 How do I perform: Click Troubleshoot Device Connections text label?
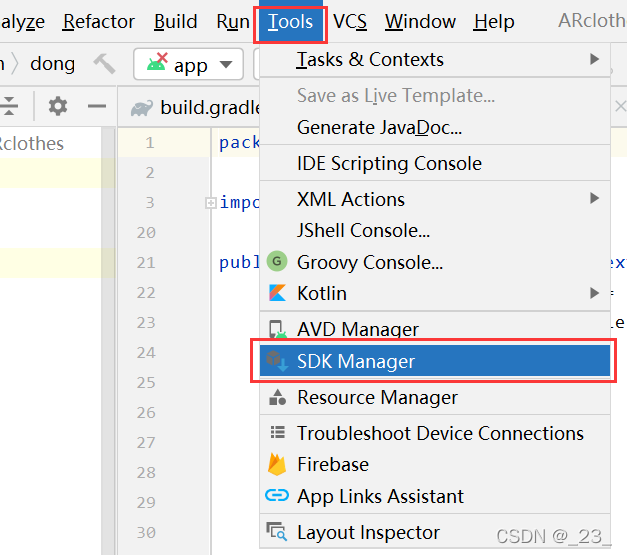click(x=440, y=433)
